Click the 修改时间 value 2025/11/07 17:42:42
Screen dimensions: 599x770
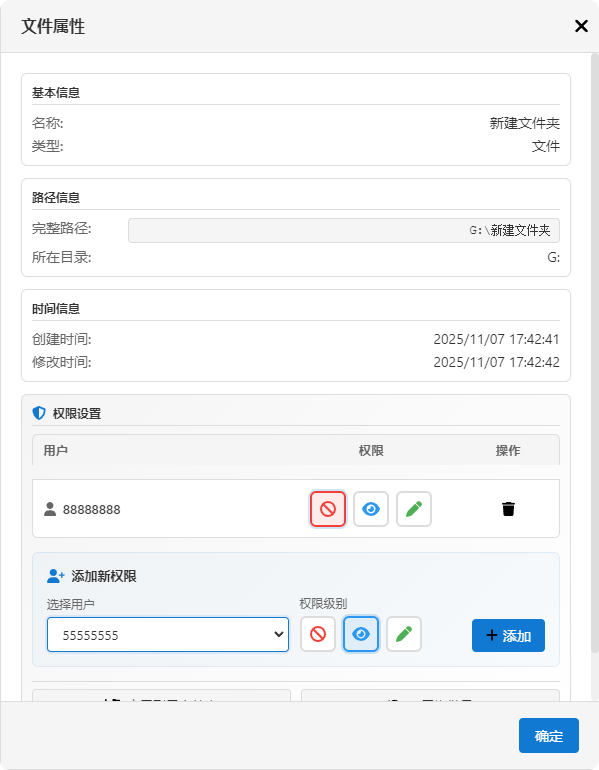[496, 362]
